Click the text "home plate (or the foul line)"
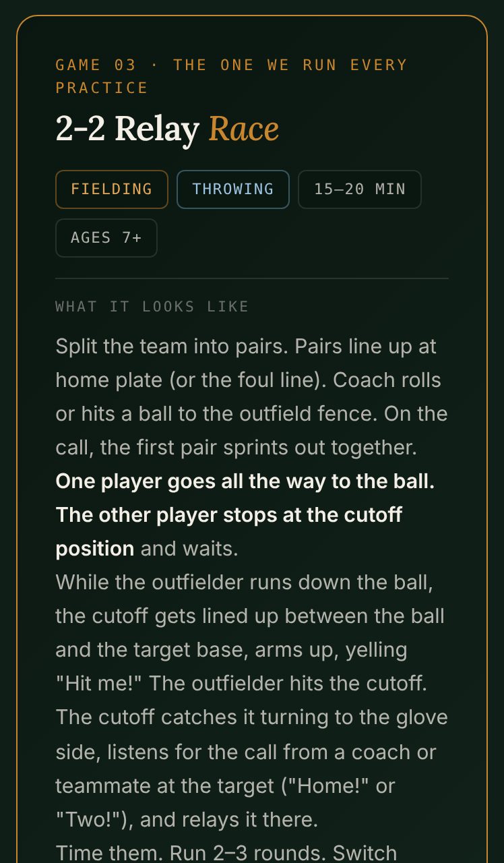 tap(191, 380)
